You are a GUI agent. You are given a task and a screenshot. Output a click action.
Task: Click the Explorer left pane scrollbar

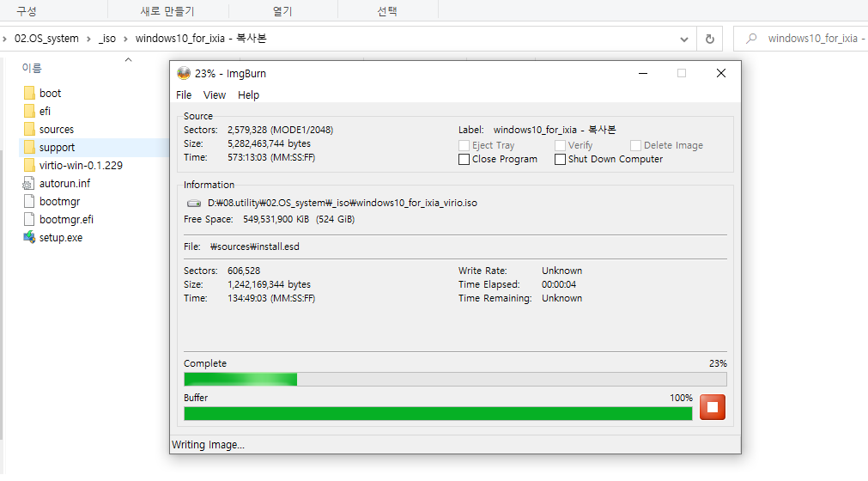2,294
